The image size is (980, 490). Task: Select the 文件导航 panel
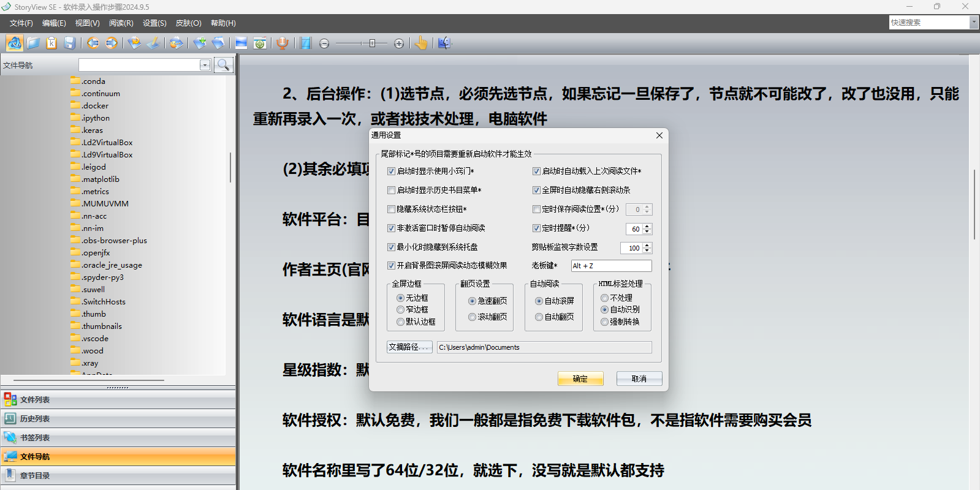pyautogui.click(x=118, y=456)
